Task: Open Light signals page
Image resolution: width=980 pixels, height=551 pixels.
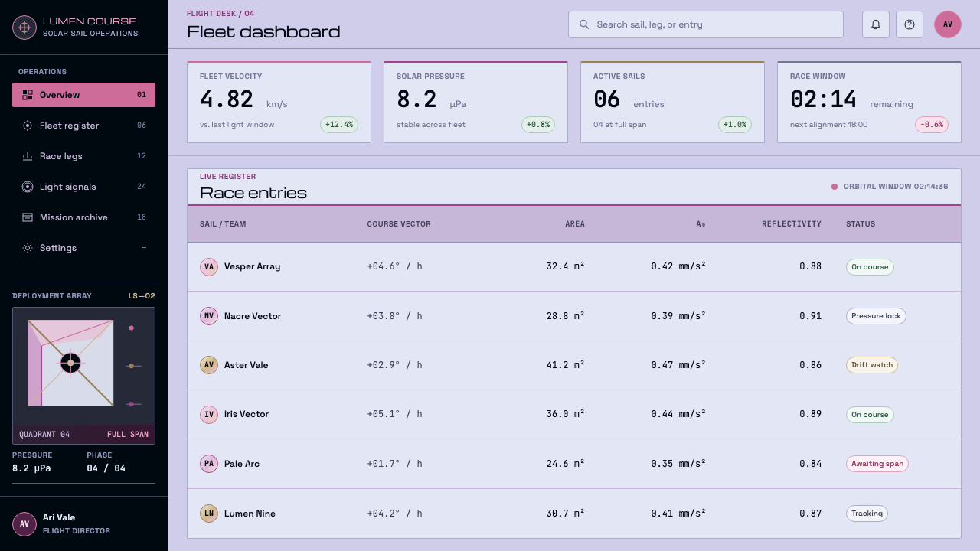Action: (83, 187)
